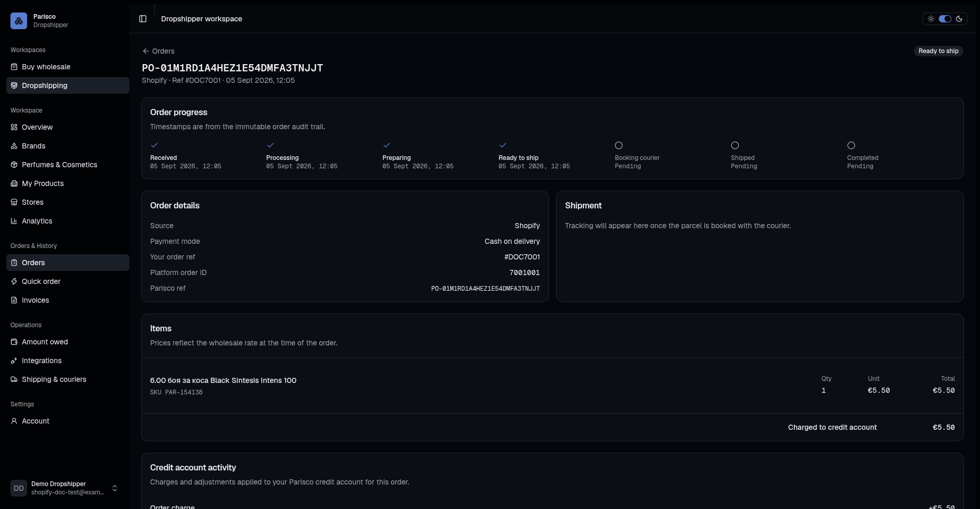Click the sun light-theme icon
The width and height of the screenshot is (980, 509).
point(931,19)
